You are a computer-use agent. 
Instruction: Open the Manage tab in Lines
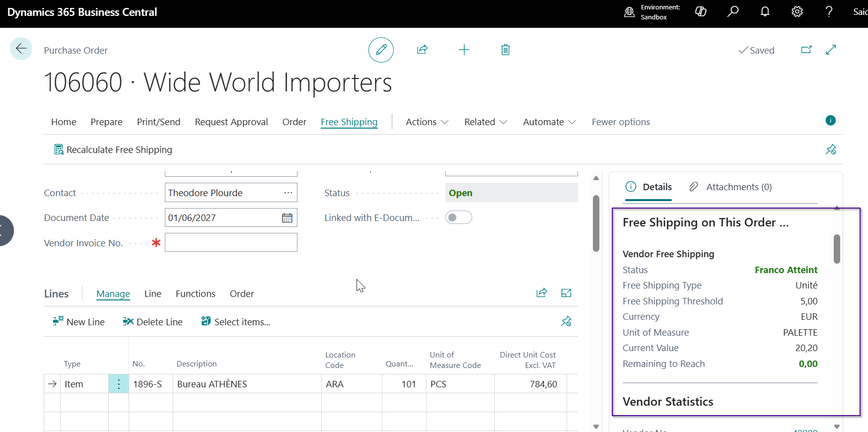pyautogui.click(x=113, y=294)
